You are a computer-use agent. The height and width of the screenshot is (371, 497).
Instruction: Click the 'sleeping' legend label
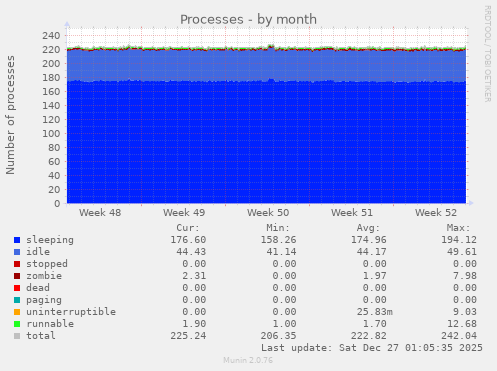click(x=50, y=240)
